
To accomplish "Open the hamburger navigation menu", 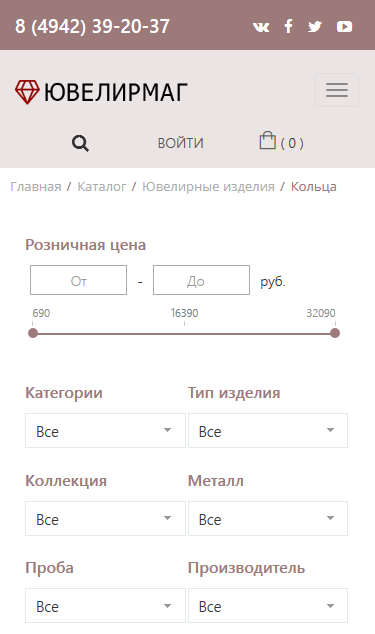I will 337,90.
